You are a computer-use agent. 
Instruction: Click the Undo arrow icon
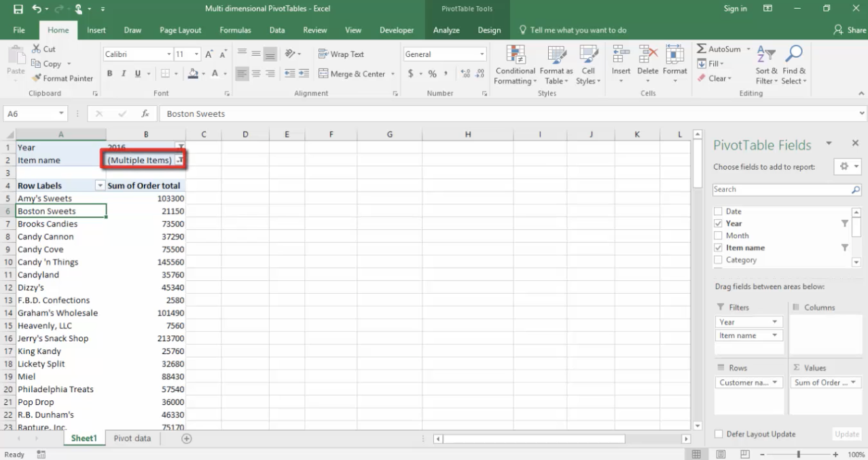[37, 9]
